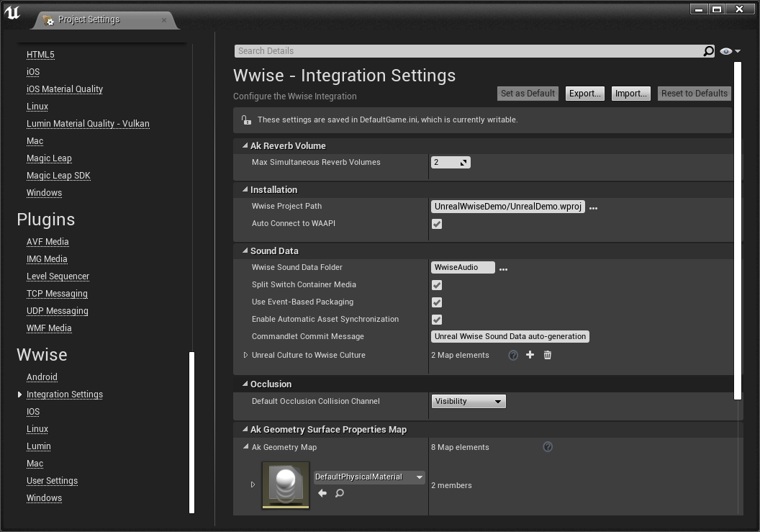760x532 pixels.
Task: Open Magic Leap SDK platform settings
Action: (x=58, y=176)
